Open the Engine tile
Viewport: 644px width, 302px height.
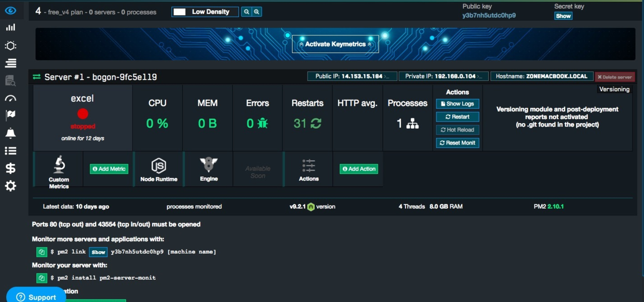[x=209, y=170]
